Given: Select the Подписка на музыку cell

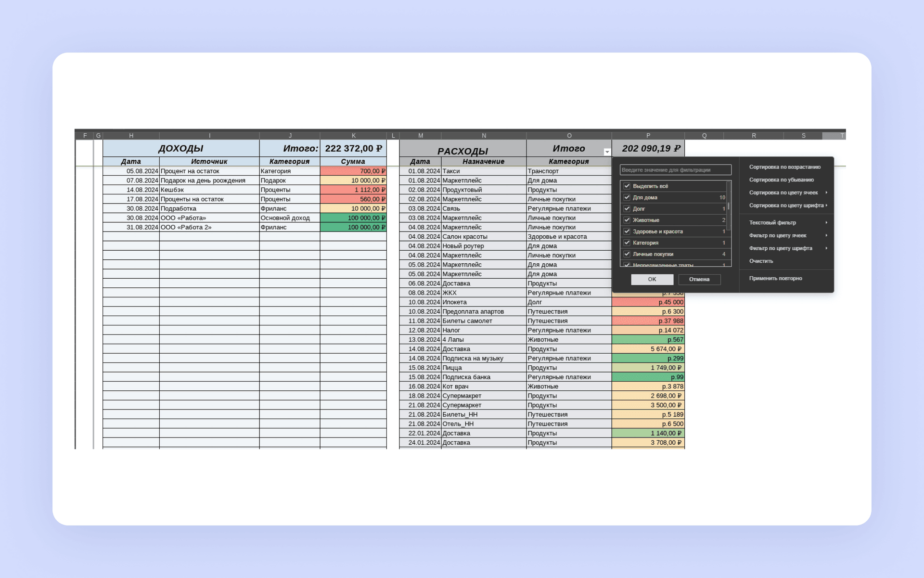Looking at the screenshot, I should coord(484,359).
